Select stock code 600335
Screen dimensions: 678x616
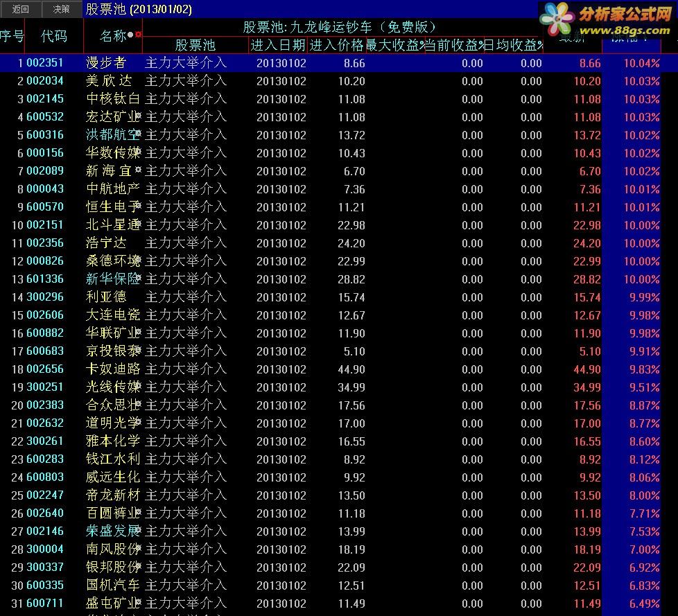tap(45, 586)
